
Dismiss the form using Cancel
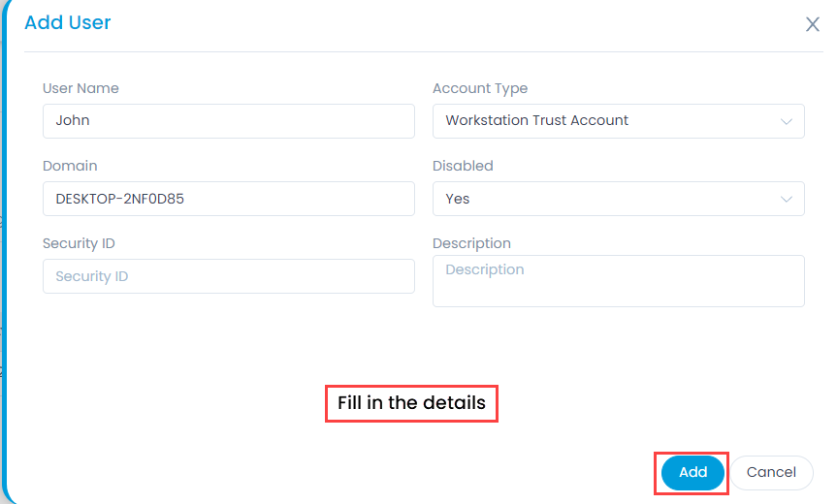pos(771,473)
